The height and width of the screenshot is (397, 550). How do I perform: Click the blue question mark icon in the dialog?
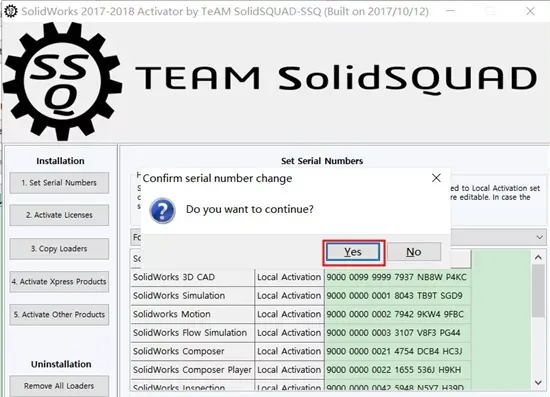[x=162, y=210]
